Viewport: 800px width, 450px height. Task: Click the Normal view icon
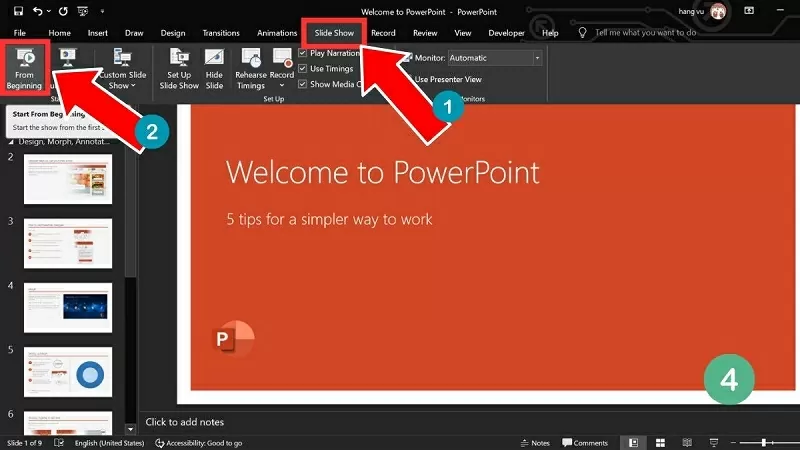[x=632, y=442]
